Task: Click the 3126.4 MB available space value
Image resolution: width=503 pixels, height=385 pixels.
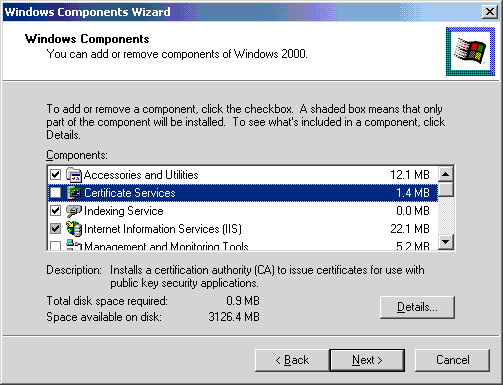Action: point(234,317)
